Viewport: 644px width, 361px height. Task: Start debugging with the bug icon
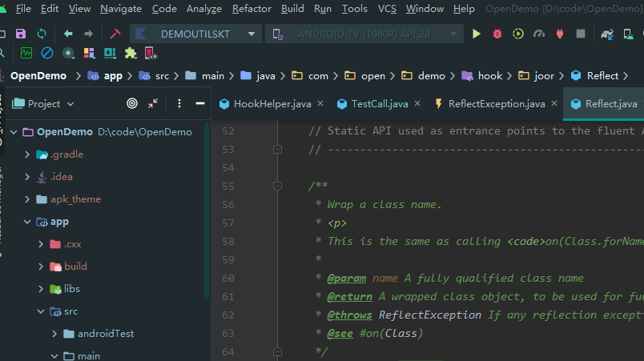coord(497,34)
